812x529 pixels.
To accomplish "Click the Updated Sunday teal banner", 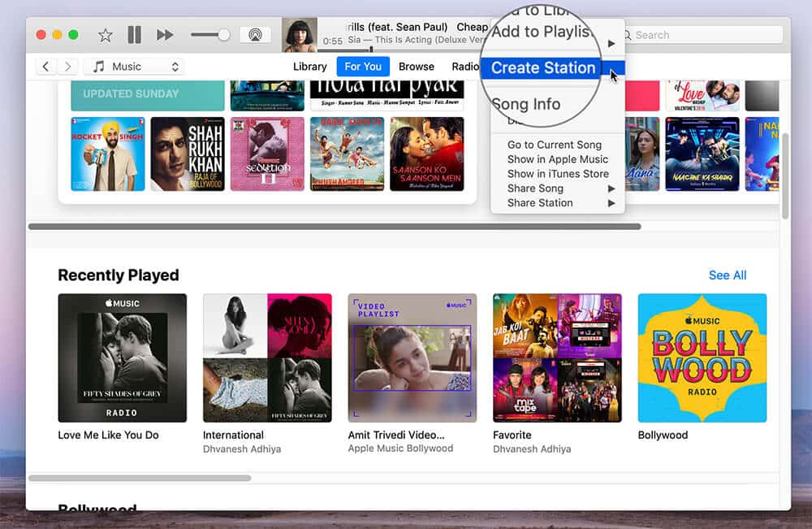I will 148,95.
